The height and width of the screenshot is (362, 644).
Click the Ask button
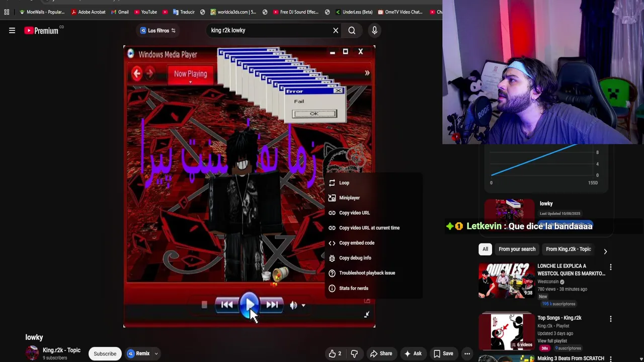point(413,353)
